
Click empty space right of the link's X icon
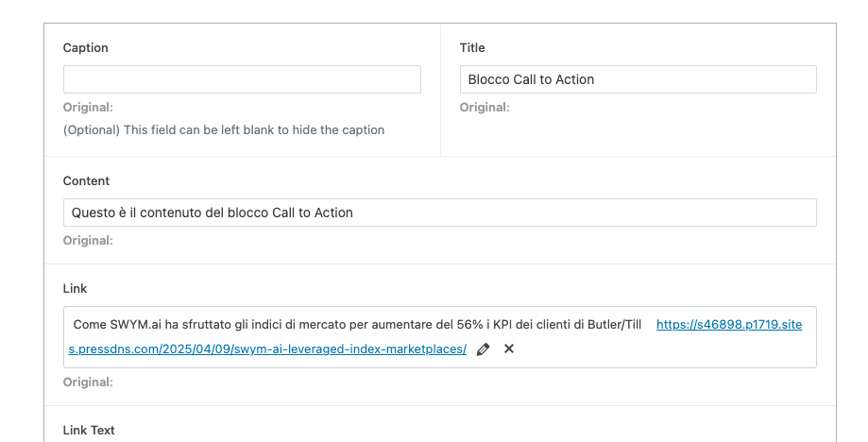(x=664, y=349)
